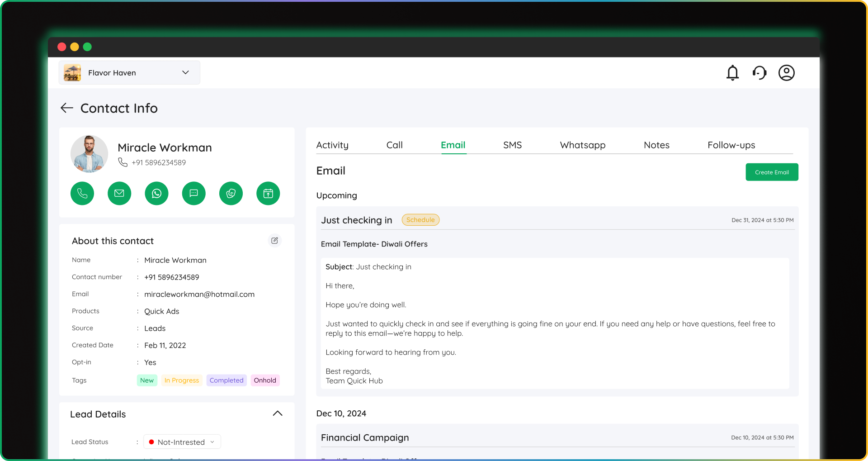868x461 pixels.
Task: Open WhatsApp chat via green WhatsApp icon
Action: point(156,194)
